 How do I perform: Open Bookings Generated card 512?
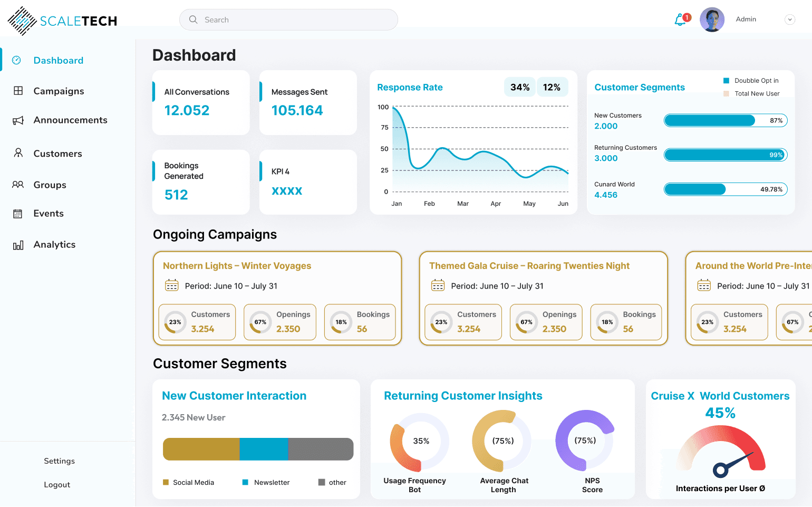201,183
